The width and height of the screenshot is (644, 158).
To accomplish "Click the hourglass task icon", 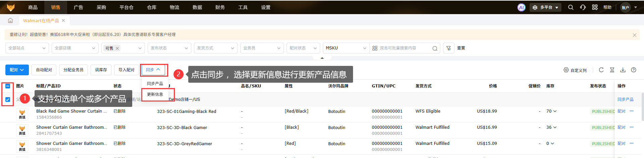I will (612, 70).
